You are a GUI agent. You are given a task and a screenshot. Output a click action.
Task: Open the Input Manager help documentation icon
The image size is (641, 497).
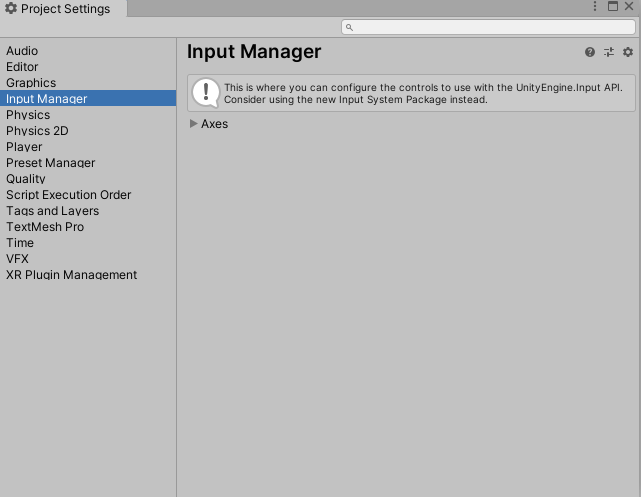(x=590, y=52)
